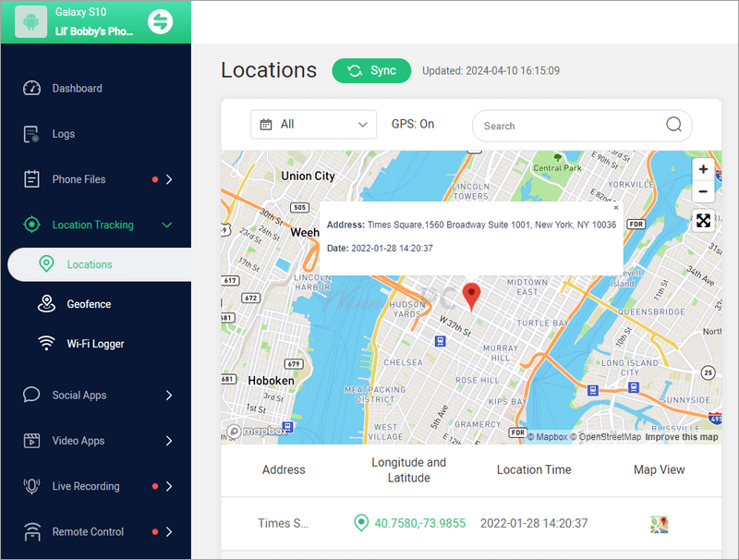The image size is (739, 560).
Task: Click the Video Apps clapperboard icon
Action: coord(31,441)
